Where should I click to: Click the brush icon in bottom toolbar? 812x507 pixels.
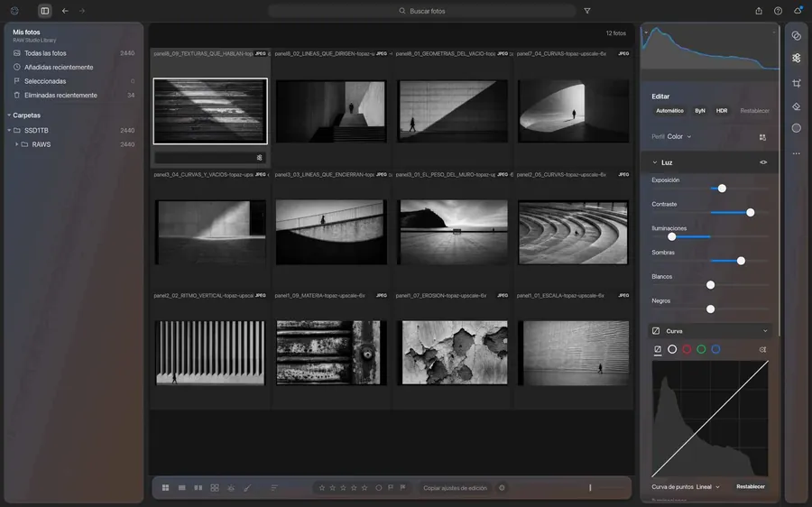click(247, 488)
